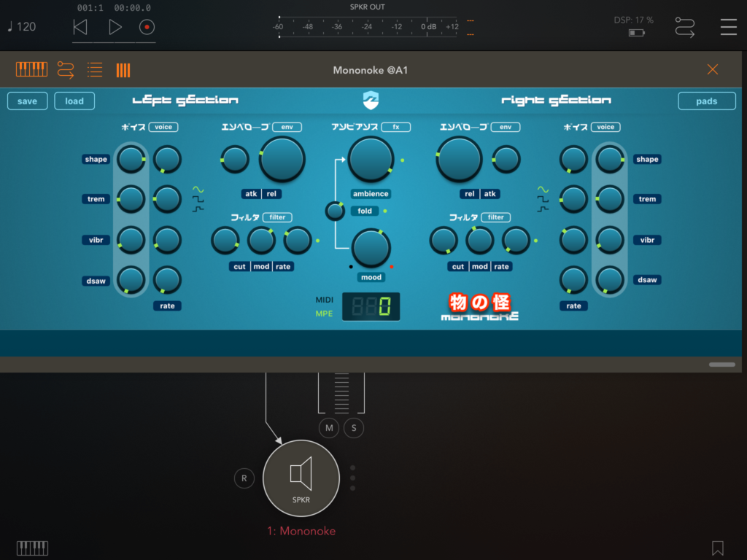Click the small fold knob

tap(335, 211)
